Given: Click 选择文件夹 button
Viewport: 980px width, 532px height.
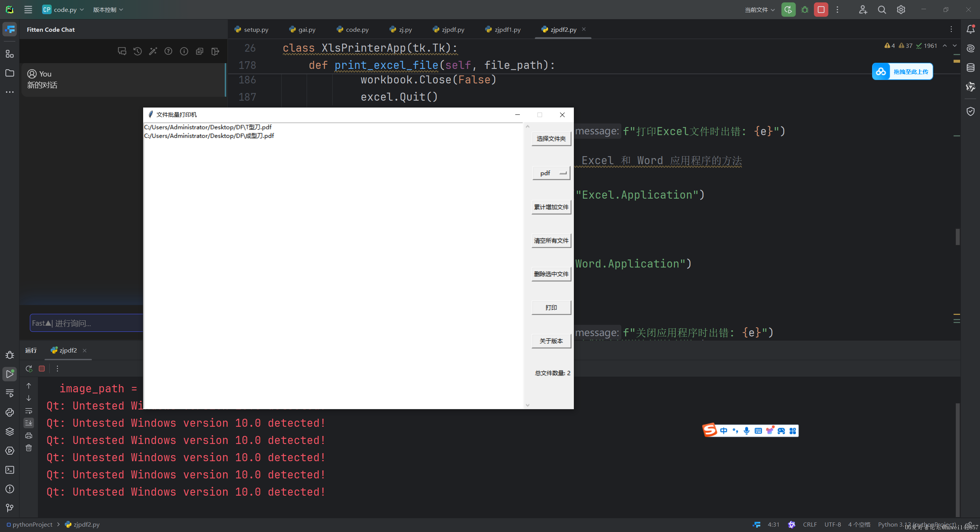Looking at the screenshot, I should click(551, 139).
